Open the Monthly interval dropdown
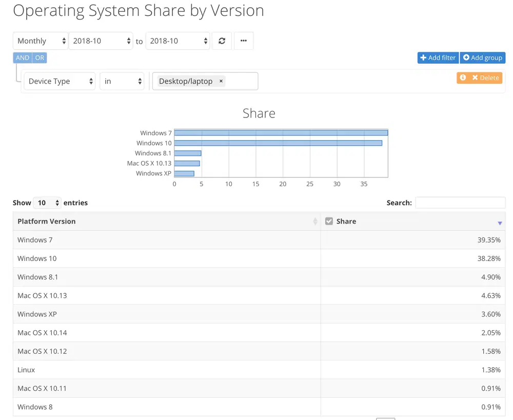The width and height of the screenshot is (513, 420). coord(40,41)
